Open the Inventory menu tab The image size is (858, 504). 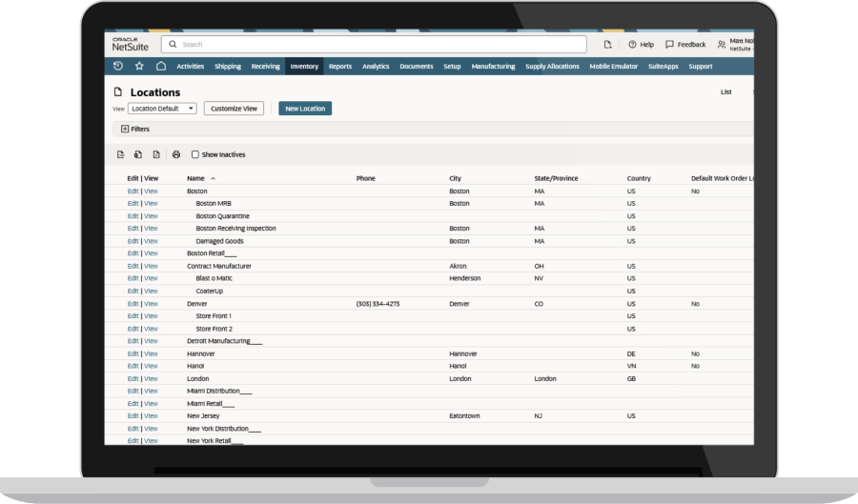pos(304,67)
